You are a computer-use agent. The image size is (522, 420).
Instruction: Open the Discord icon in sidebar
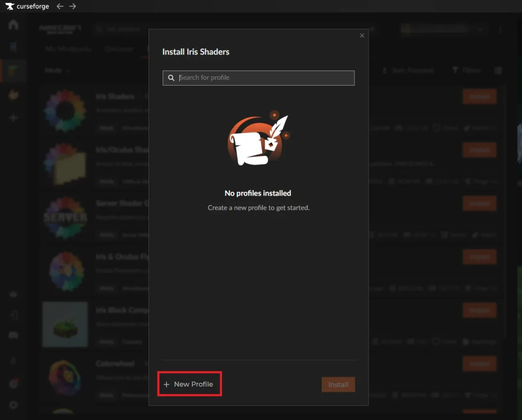tap(13, 335)
